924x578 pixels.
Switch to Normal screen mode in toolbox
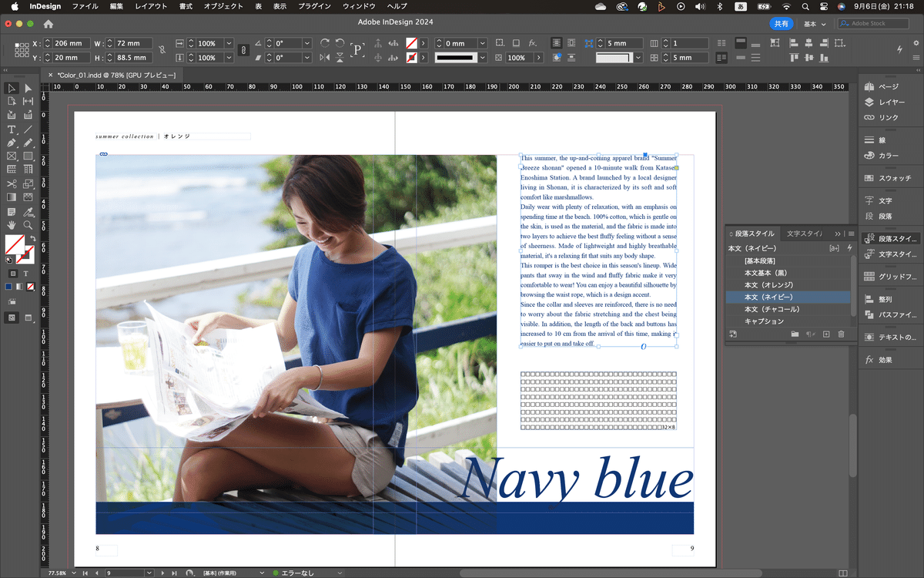[12, 318]
